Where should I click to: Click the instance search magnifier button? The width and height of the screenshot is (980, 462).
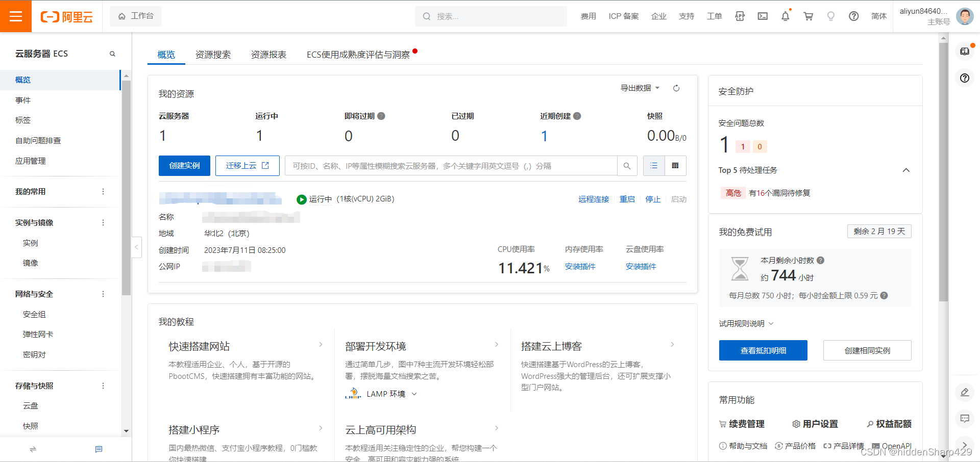[627, 166]
